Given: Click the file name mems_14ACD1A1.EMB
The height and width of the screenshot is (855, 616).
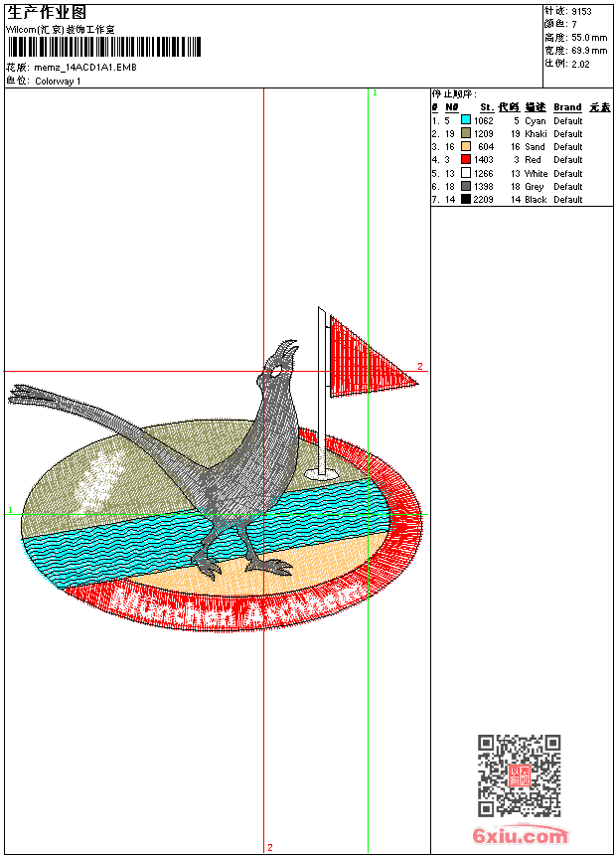Looking at the screenshot, I should click(85, 67).
